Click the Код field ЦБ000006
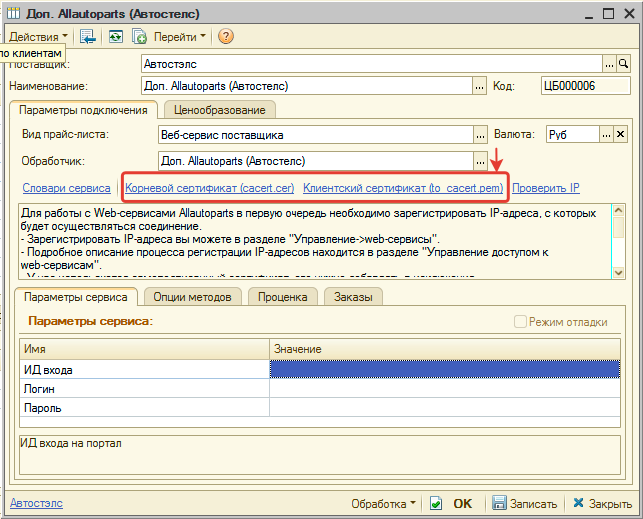This screenshot has width=643, height=519. 586,86
